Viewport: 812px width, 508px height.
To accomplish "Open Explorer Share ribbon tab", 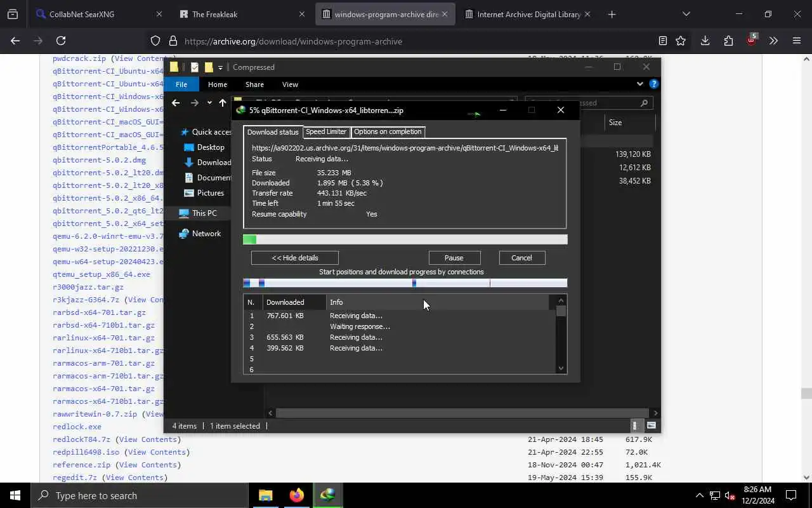I will [254, 84].
